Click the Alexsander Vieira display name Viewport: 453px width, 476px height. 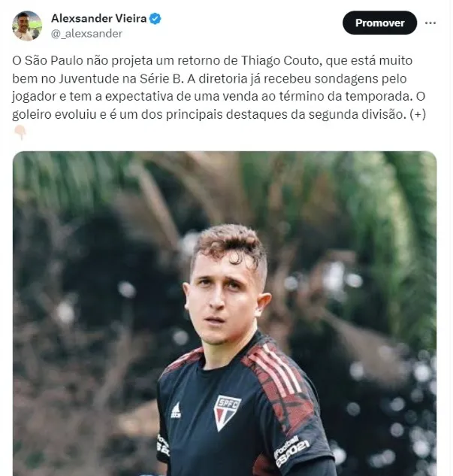[x=99, y=19]
